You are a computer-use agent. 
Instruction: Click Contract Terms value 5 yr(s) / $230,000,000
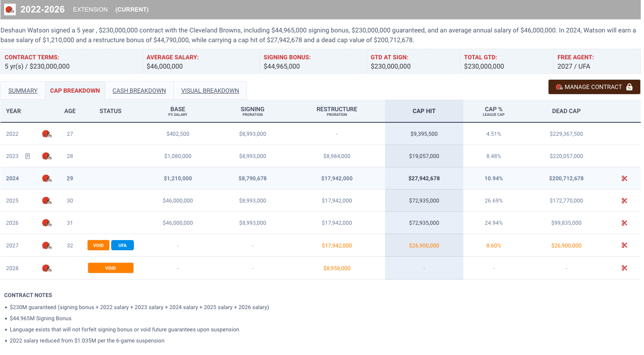pyautogui.click(x=37, y=66)
